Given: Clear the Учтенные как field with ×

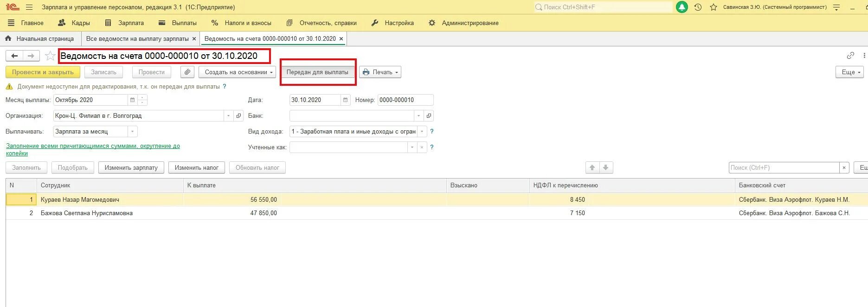Looking at the screenshot, I should (421, 147).
